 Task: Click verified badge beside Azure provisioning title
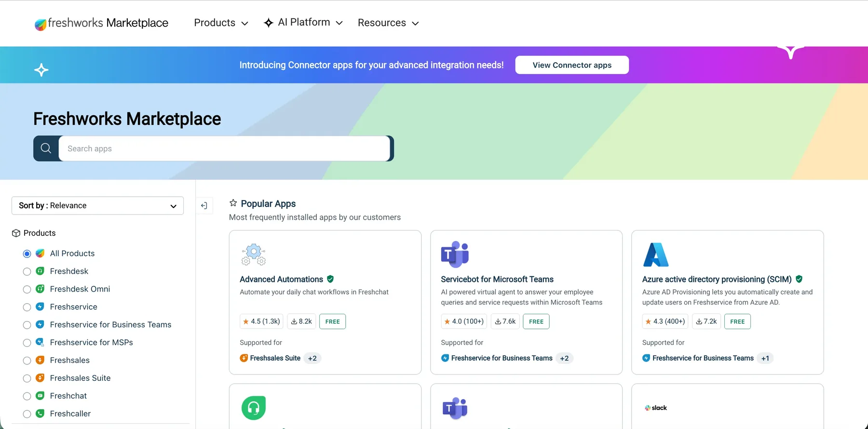(x=799, y=279)
